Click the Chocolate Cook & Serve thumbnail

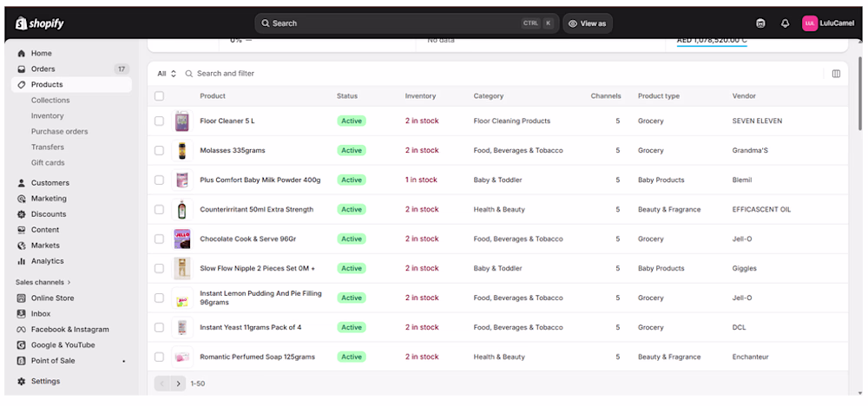click(182, 239)
